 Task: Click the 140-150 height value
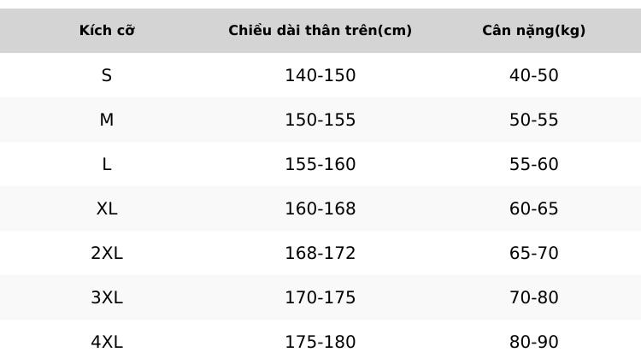[320, 75]
